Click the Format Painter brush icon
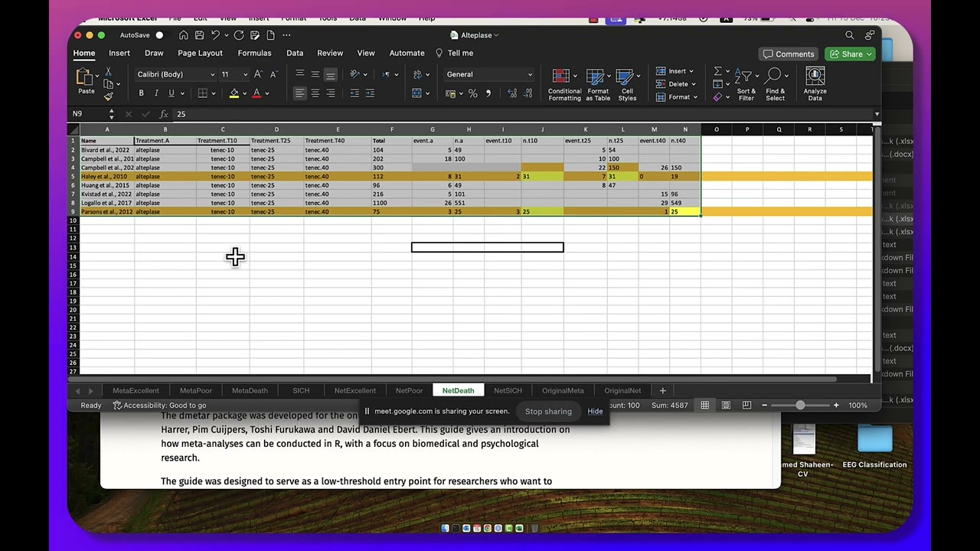This screenshot has width=980, height=551. 108,96
